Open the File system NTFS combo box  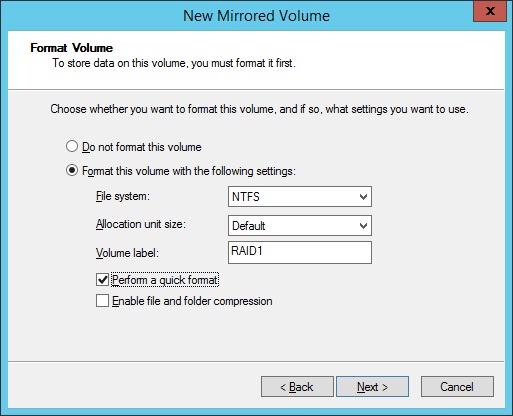[300, 197]
